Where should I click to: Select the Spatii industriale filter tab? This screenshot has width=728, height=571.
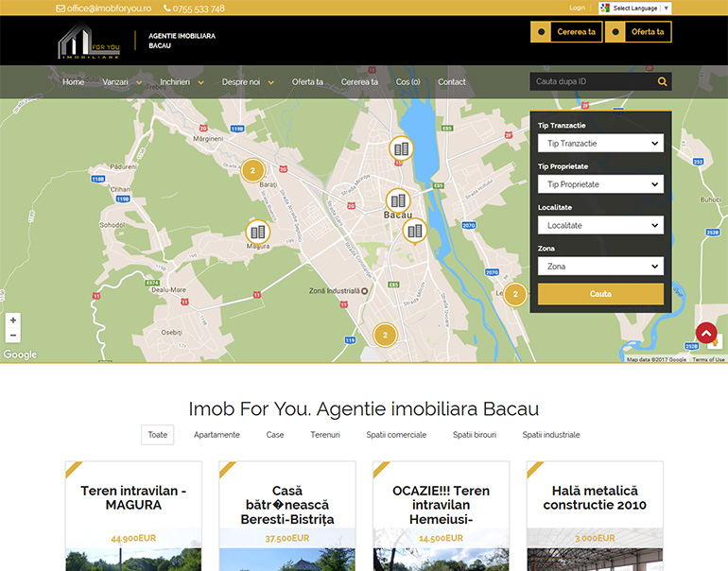(x=551, y=435)
